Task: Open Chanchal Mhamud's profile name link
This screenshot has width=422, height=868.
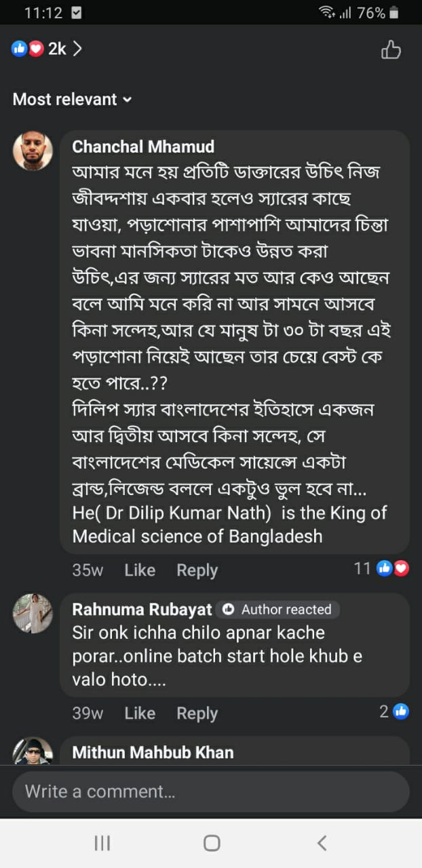Action: click(x=143, y=146)
